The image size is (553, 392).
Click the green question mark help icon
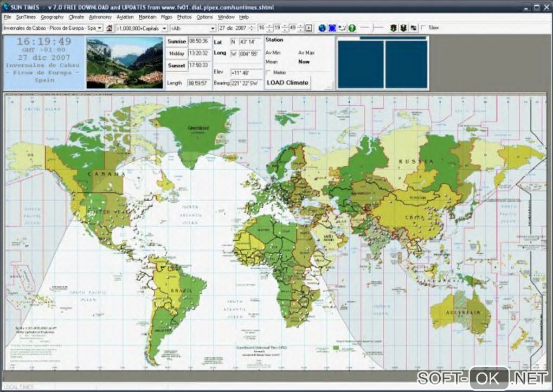(351, 28)
